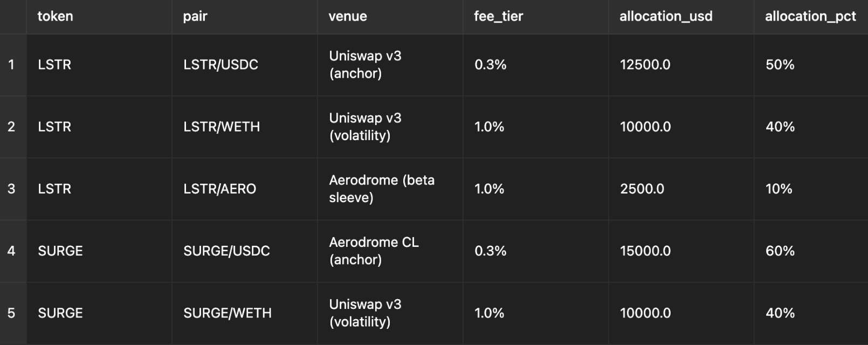The width and height of the screenshot is (868, 345).
Task: Click the token column header
Action: click(56, 16)
